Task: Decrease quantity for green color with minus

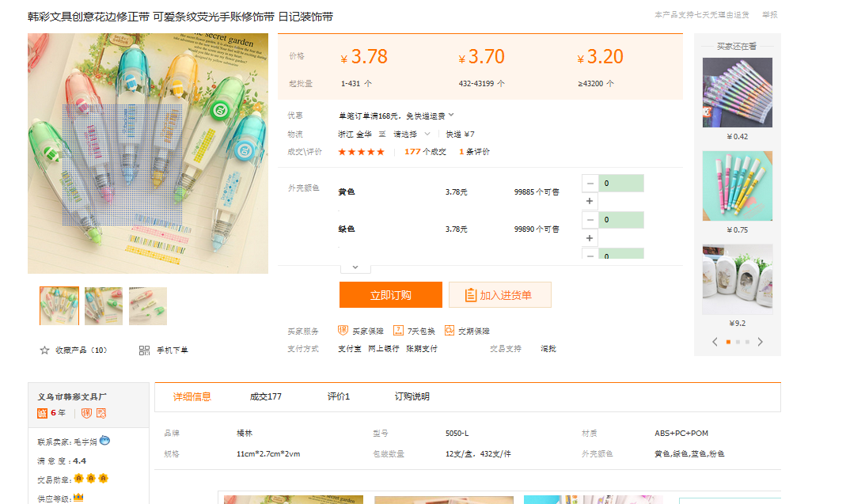Action: click(x=590, y=220)
